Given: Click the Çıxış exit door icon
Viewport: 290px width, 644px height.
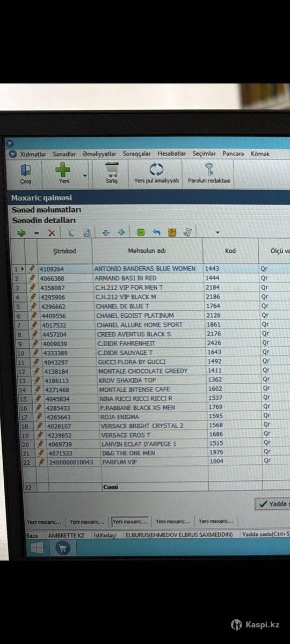Looking at the screenshot, I should (26, 173).
